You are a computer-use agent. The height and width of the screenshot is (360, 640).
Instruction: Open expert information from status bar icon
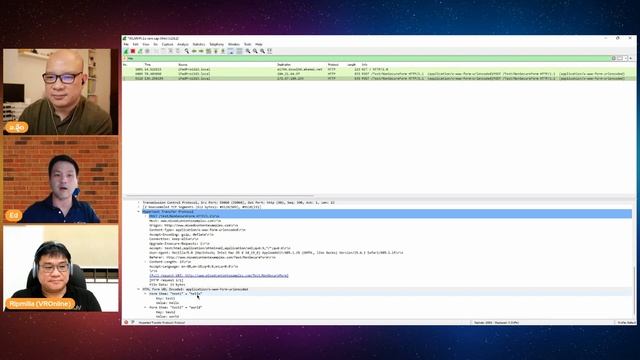(x=126, y=322)
